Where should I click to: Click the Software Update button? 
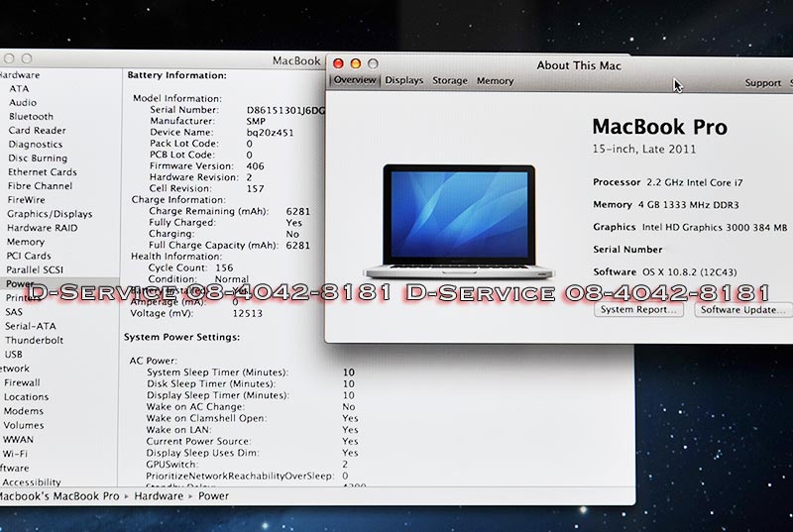click(742, 310)
